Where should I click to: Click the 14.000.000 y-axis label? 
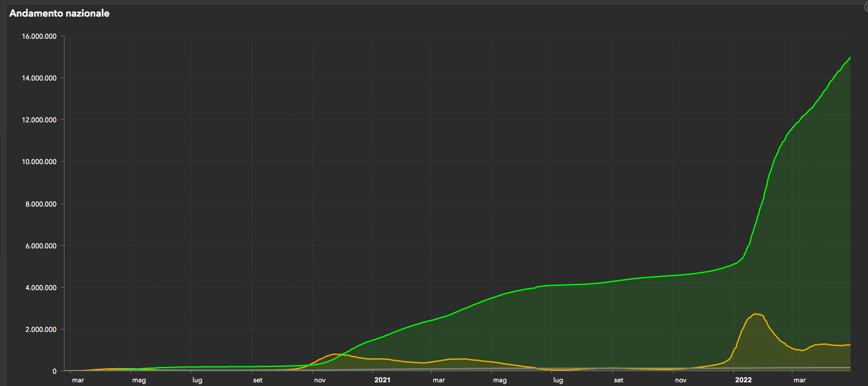tap(39, 78)
